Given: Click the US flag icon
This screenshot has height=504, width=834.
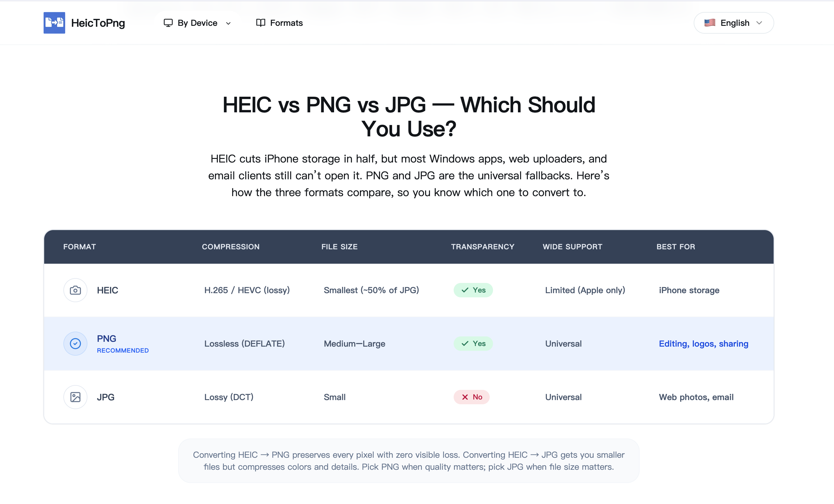Looking at the screenshot, I should pos(709,23).
